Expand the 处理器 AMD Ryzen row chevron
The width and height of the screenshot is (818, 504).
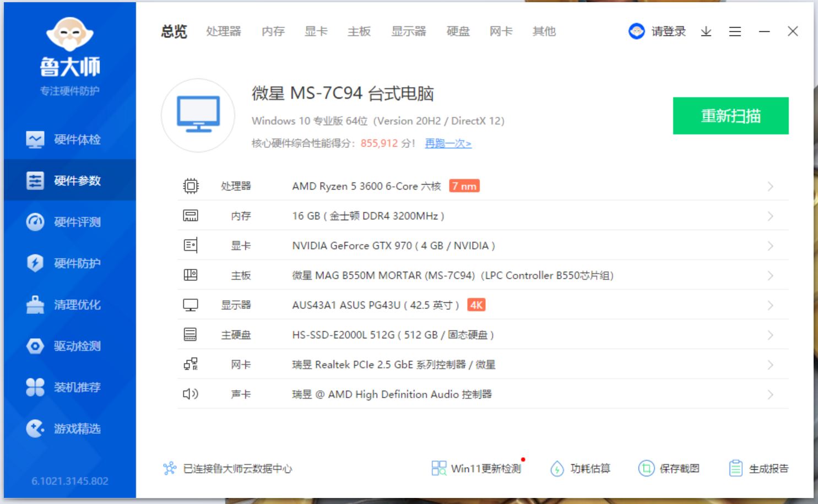pos(770,187)
